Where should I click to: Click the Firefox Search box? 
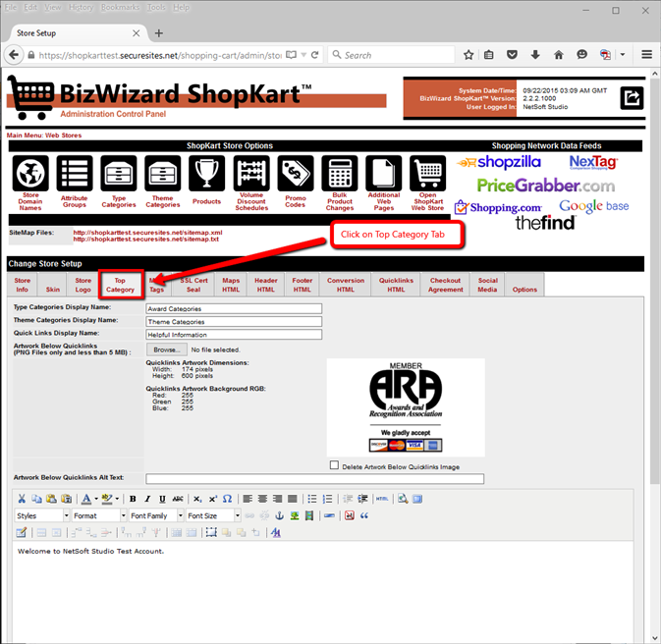[392, 55]
